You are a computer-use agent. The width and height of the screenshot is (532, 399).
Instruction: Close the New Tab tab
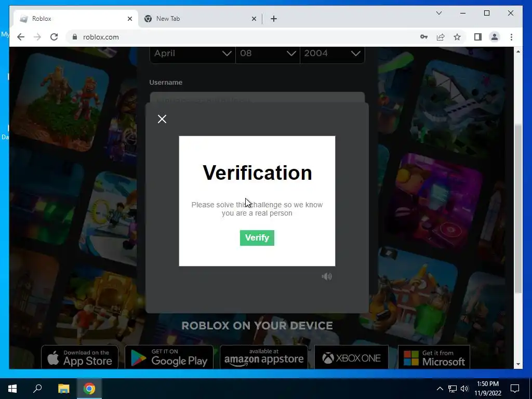pos(254,19)
